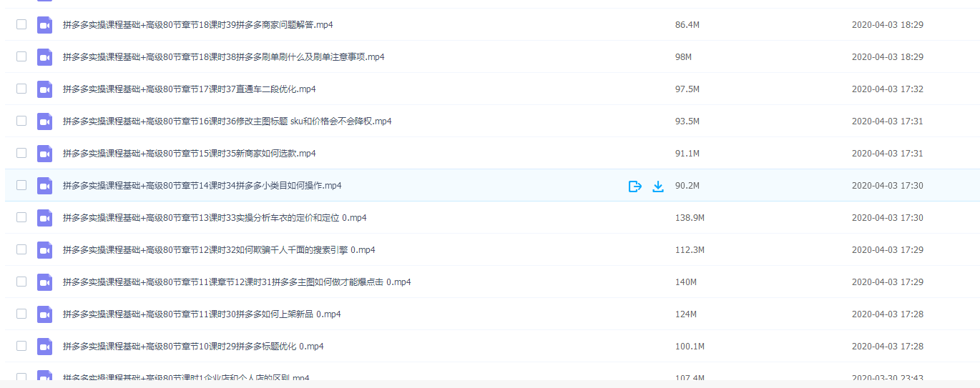The height and width of the screenshot is (388, 980).
Task: Click the video icon of 课时35新商家如何选款.mp4
Action: (45, 154)
